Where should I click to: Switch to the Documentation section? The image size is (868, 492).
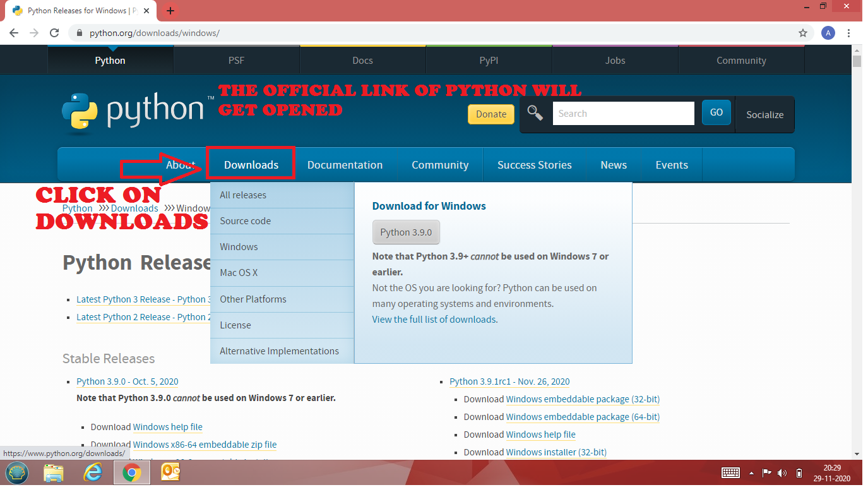pos(345,164)
